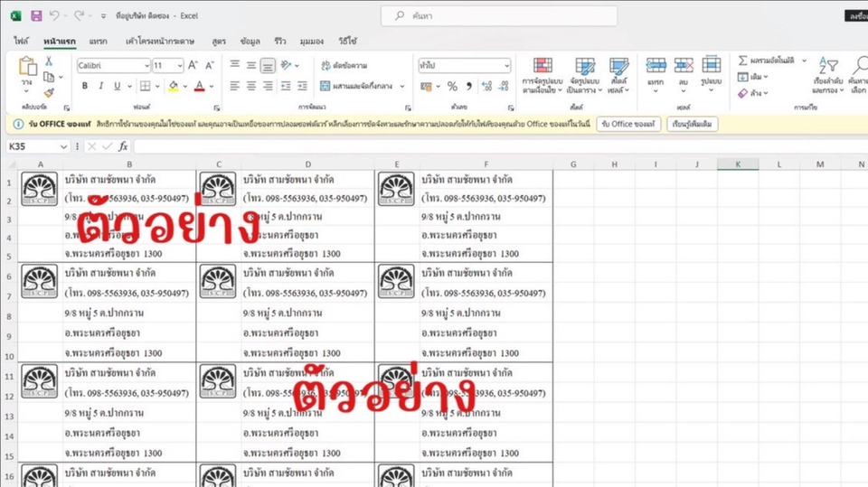Switch to the มุมมอง (View) tab
Viewport: 868px width, 487px height.
pos(312,41)
